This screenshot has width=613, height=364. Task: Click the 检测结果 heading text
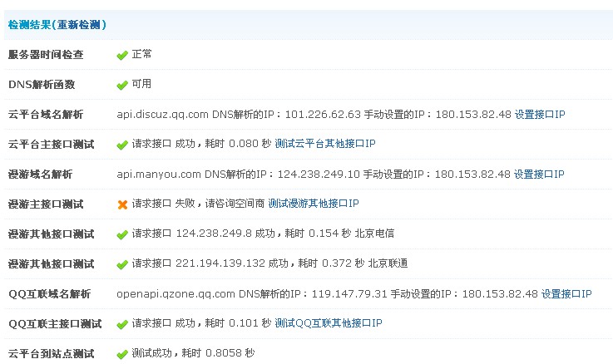pyautogui.click(x=30, y=25)
